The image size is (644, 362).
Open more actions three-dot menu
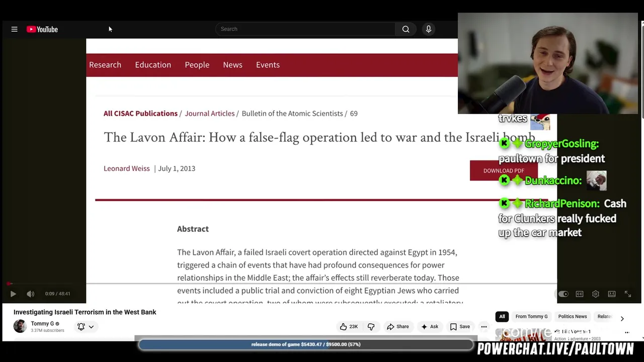coord(484,327)
